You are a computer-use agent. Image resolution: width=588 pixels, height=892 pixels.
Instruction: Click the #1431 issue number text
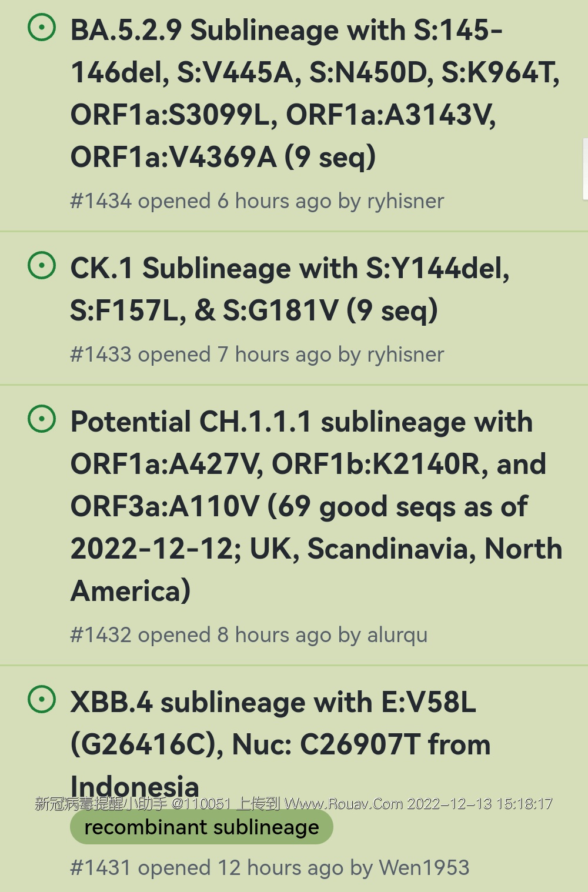coord(101,868)
